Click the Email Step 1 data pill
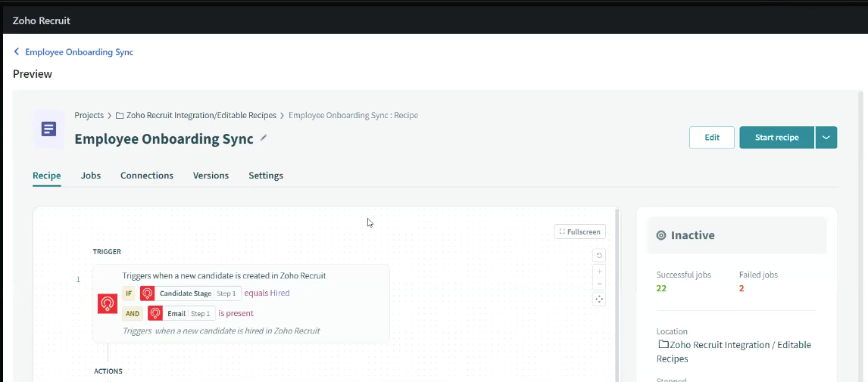868x382 pixels. 182,313
